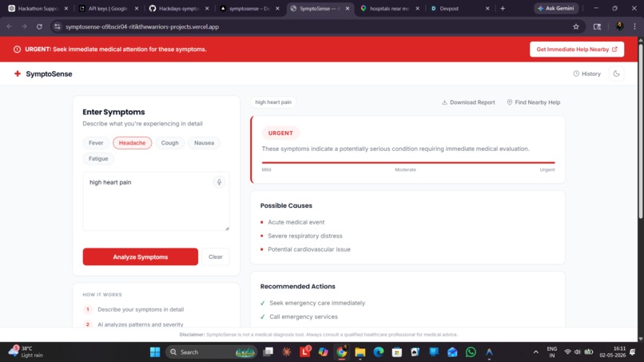This screenshot has height=362, width=644.
Task: Reload the page
Action: point(39,26)
